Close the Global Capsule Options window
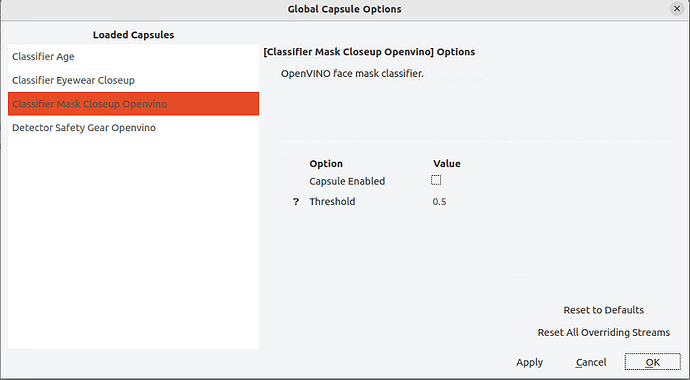 [x=677, y=8]
